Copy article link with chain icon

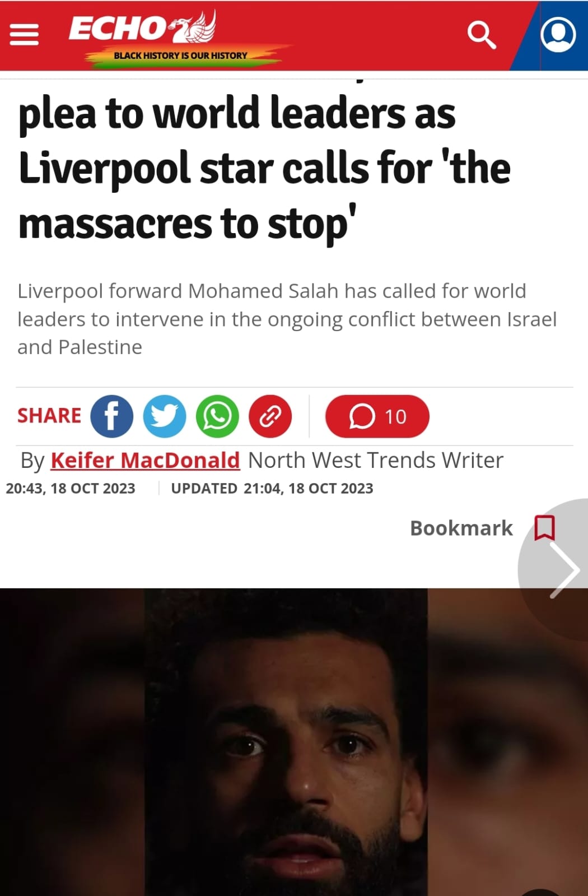[270, 416]
